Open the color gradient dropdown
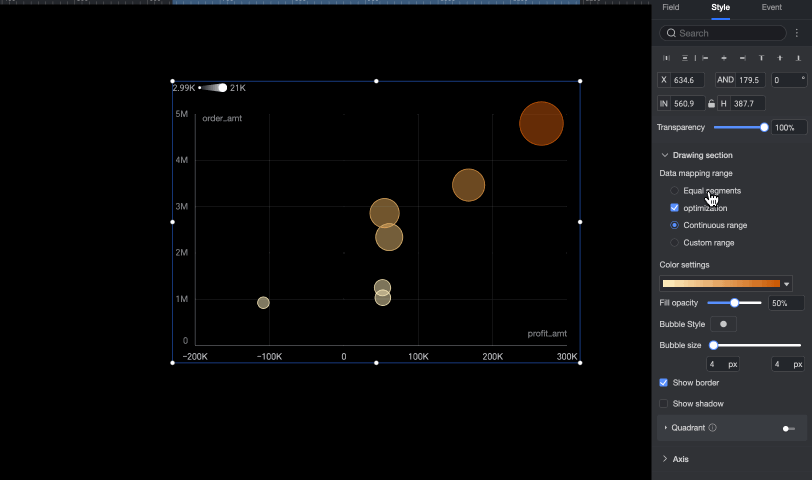The width and height of the screenshot is (812, 480). click(787, 284)
